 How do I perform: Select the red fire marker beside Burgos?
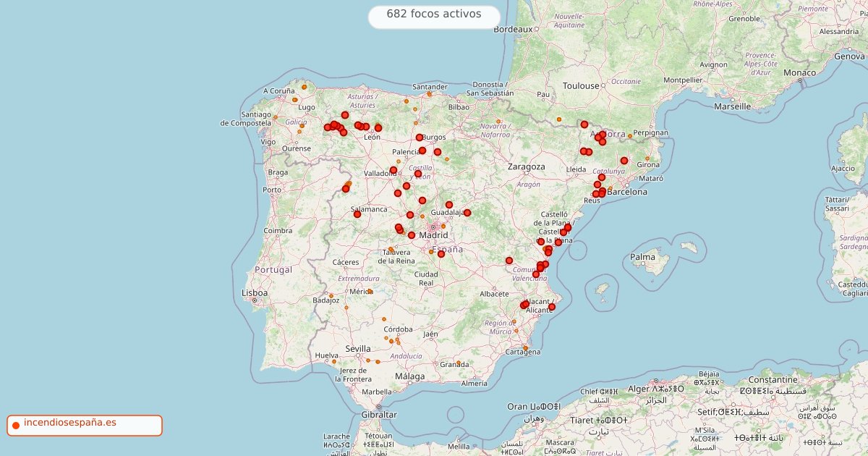tap(420, 138)
